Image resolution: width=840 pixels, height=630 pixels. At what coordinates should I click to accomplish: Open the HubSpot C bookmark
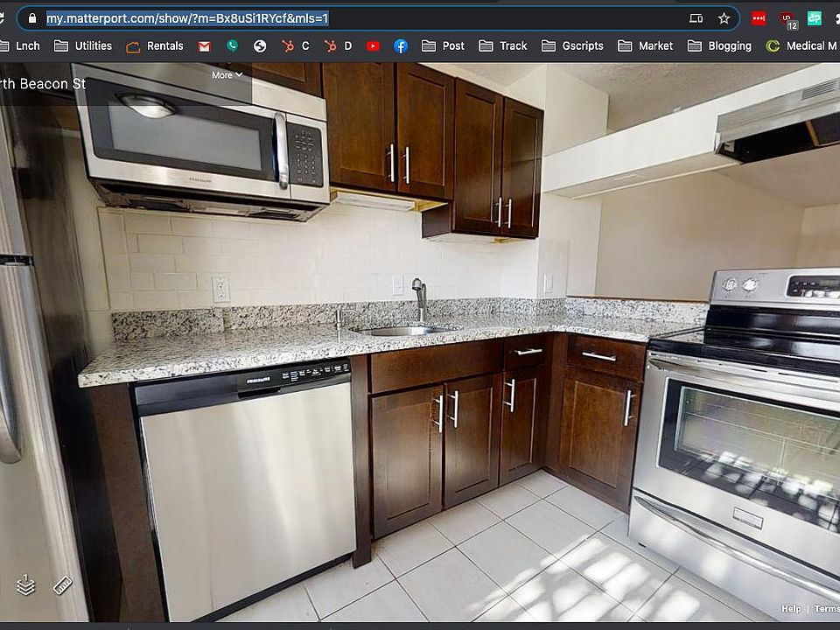tap(295, 46)
